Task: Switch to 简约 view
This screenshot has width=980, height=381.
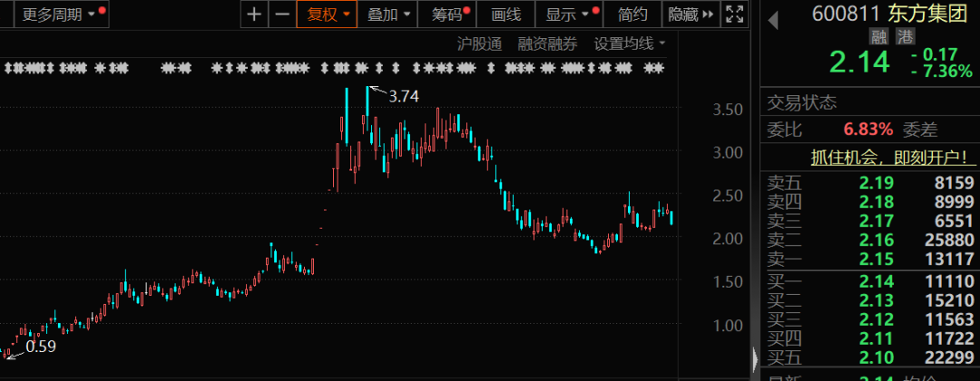Action: (x=632, y=15)
